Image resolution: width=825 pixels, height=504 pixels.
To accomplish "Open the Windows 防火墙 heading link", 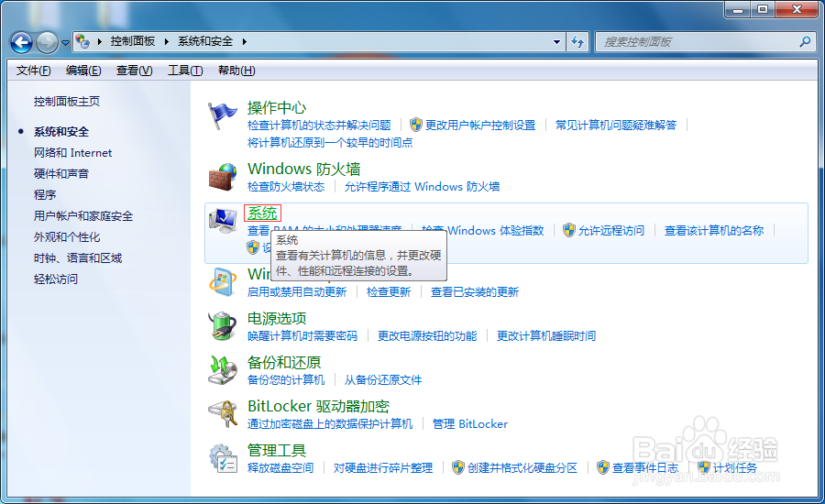I will click(x=304, y=169).
